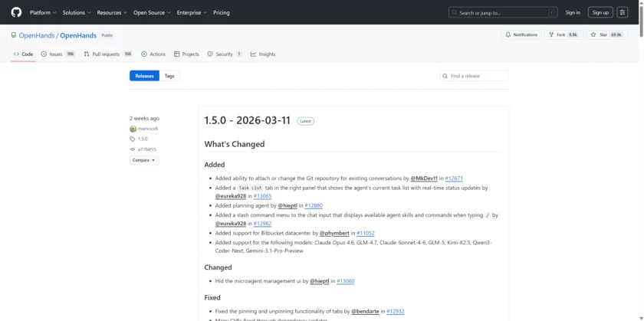Expand the Solutions navigation menu

coord(76,12)
